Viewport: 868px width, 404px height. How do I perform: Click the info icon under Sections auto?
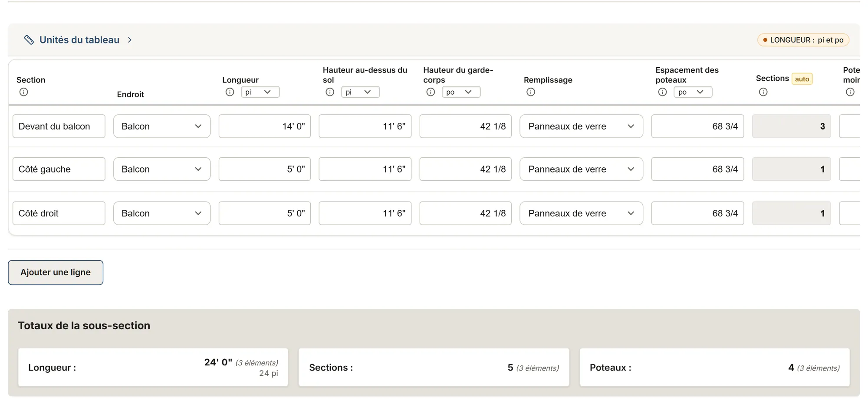763,92
